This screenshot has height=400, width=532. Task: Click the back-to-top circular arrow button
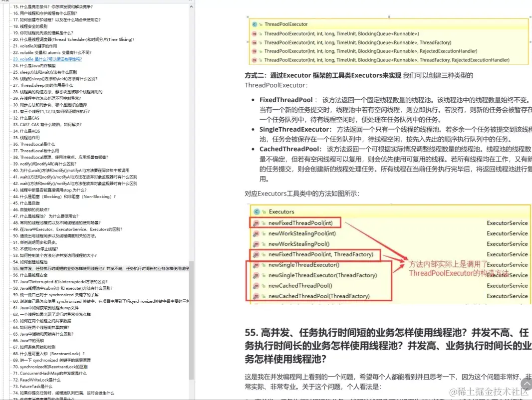tap(527, 384)
